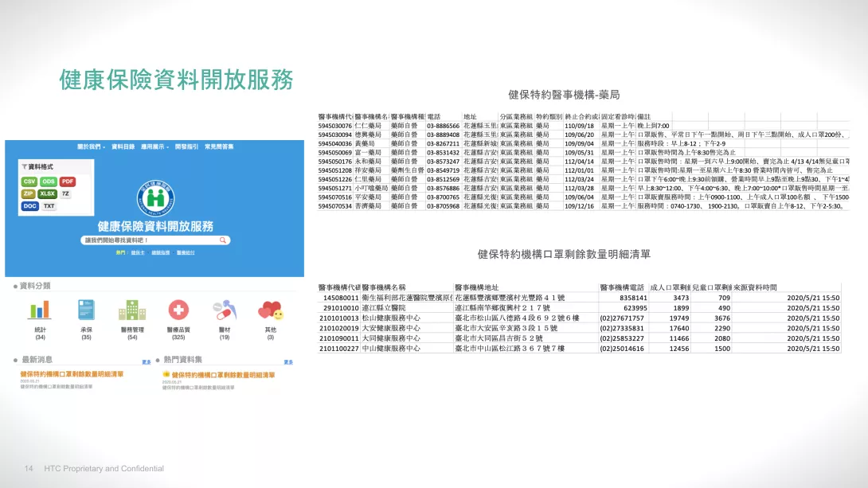Image resolution: width=868 pixels, height=488 pixels.
Task: Click the 資料分類 section heading
Action: [x=35, y=286]
